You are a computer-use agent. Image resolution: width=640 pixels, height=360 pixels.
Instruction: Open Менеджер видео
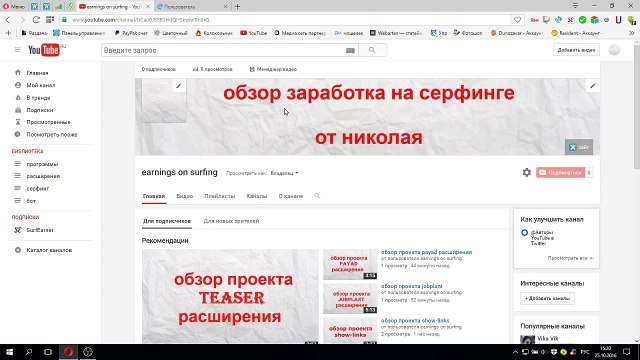[x=273, y=69]
